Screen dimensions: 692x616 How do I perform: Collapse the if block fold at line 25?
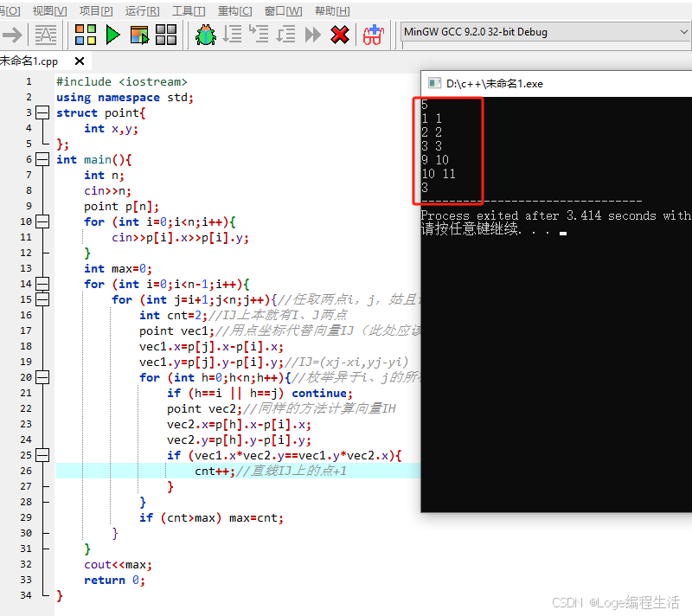(x=42, y=455)
